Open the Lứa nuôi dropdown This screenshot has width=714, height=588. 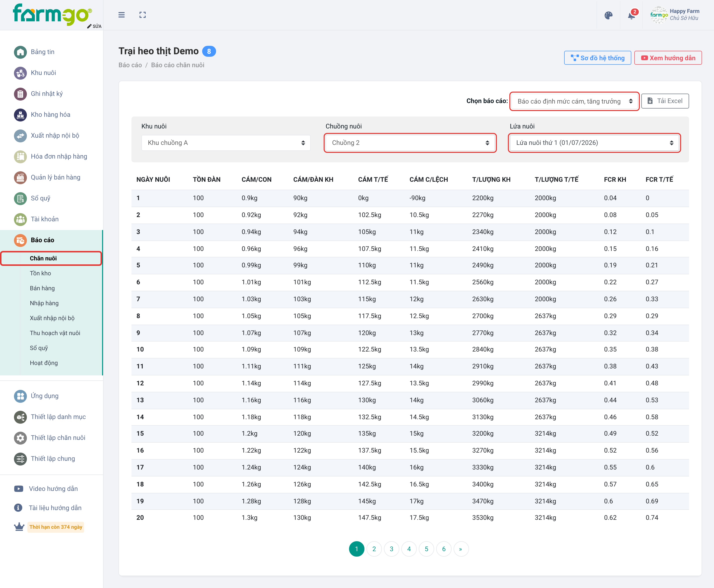click(x=594, y=143)
